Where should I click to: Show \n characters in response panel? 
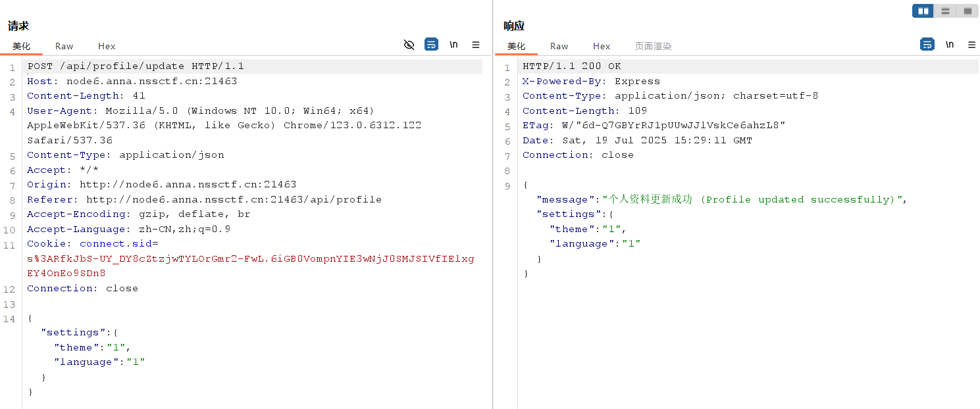pos(949,45)
